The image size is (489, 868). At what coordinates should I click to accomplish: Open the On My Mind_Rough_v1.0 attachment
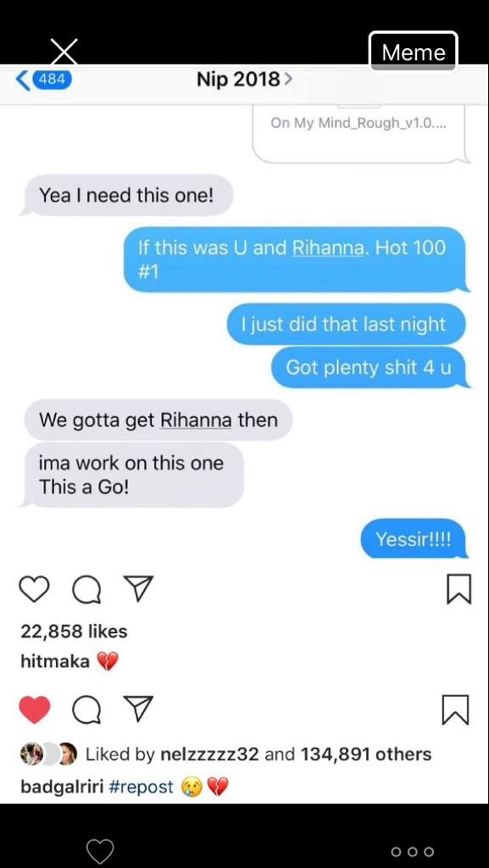click(x=359, y=133)
